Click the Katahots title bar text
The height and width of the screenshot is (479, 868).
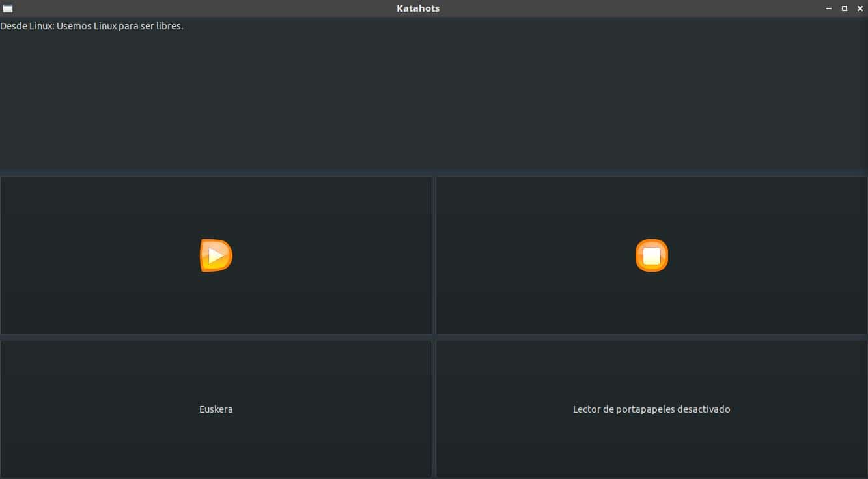click(x=417, y=8)
